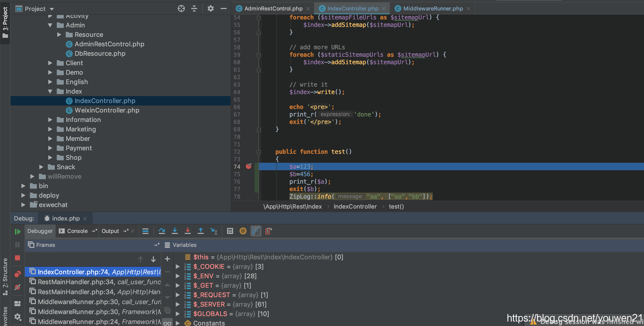Collapse the fold marker at line 59
644x326 pixels.
(x=259, y=55)
